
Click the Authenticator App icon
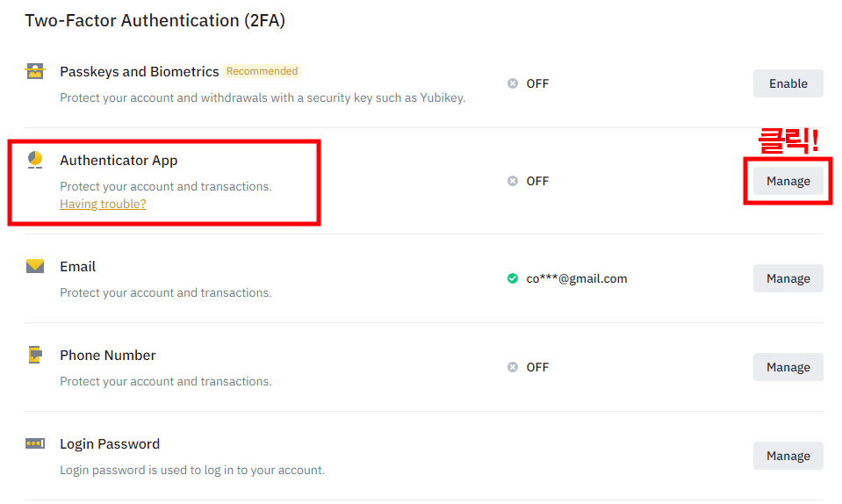[x=35, y=160]
